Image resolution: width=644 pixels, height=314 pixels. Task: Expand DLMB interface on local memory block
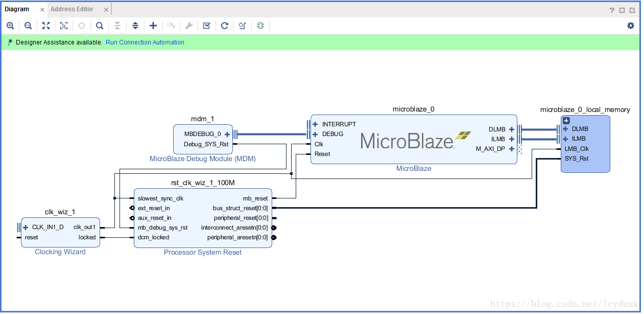[x=565, y=129]
